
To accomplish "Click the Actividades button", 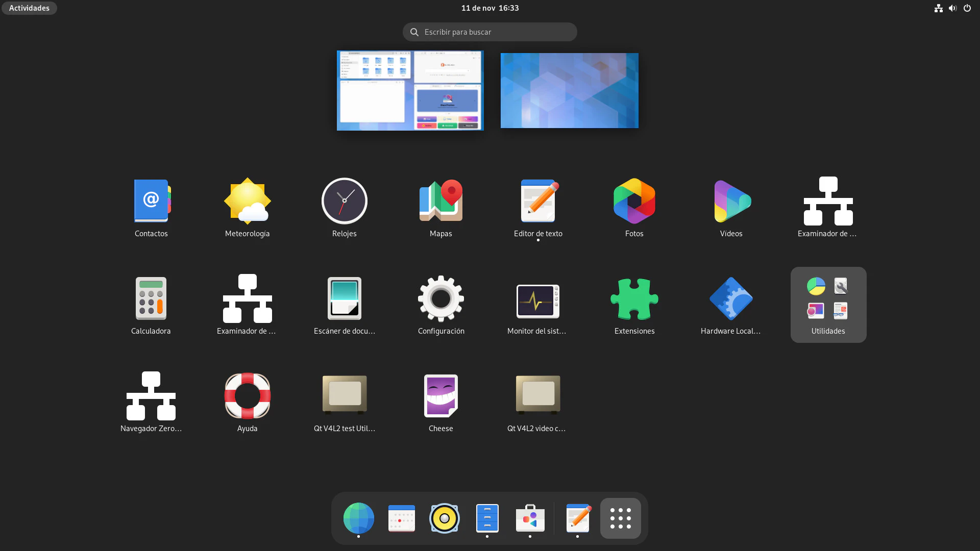I will 29,8.
